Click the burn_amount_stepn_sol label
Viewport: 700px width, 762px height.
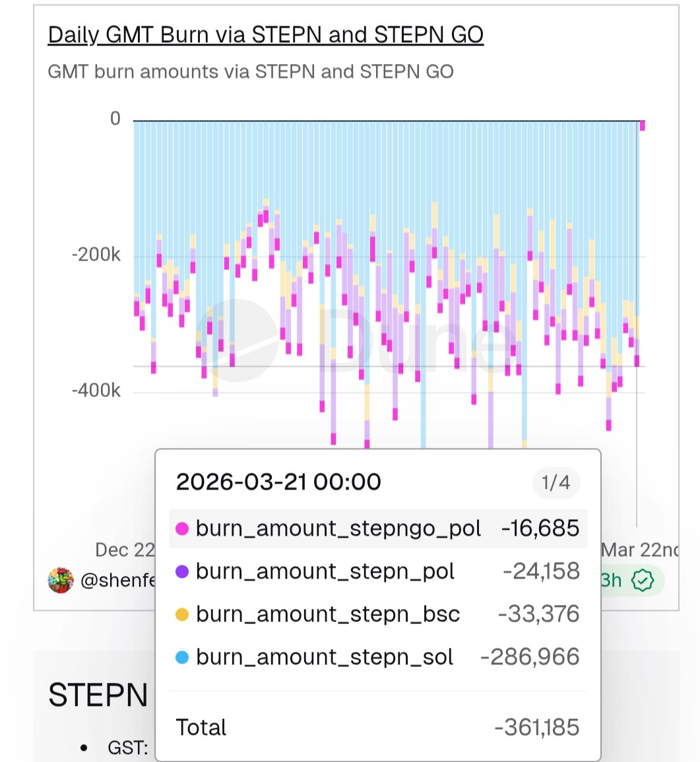[324, 657]
